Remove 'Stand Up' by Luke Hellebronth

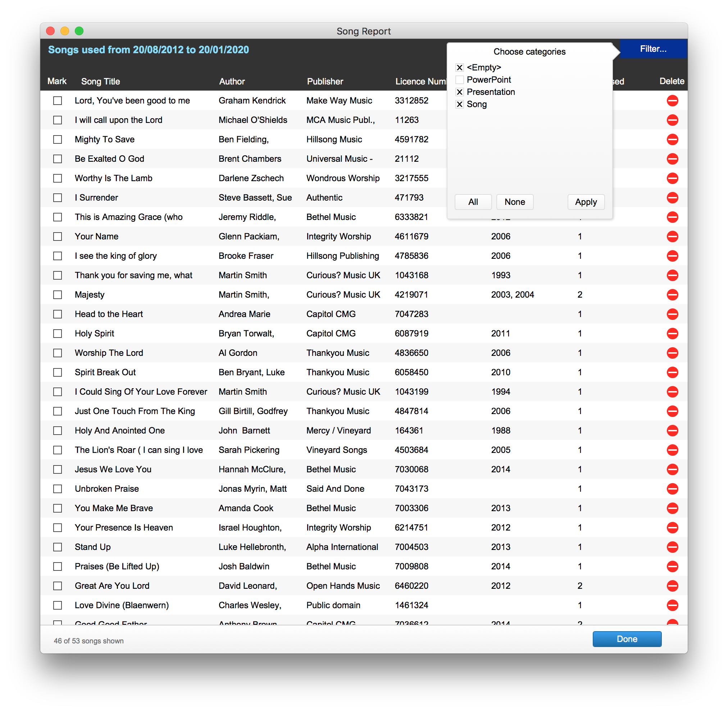tap(672, 547)
